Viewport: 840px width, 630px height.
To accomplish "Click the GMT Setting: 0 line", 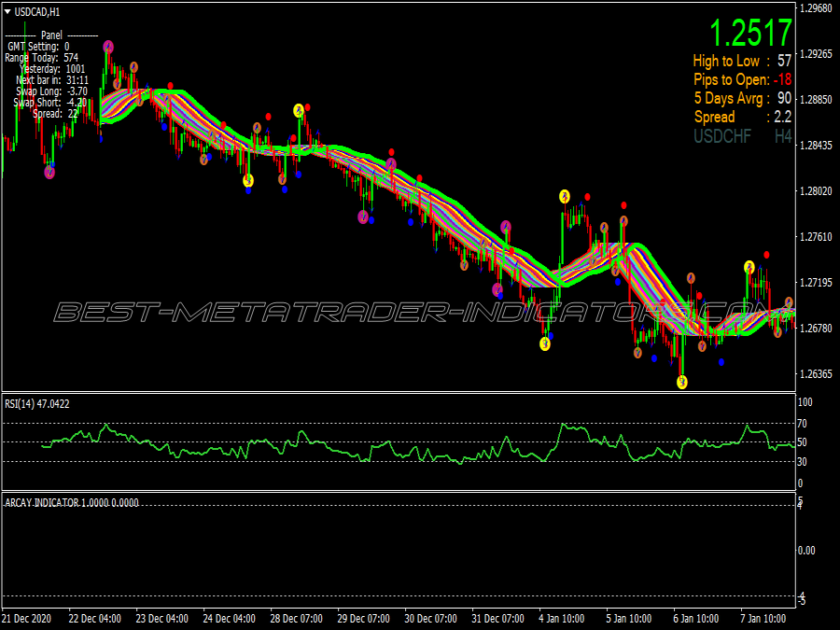I will point(38,47).
